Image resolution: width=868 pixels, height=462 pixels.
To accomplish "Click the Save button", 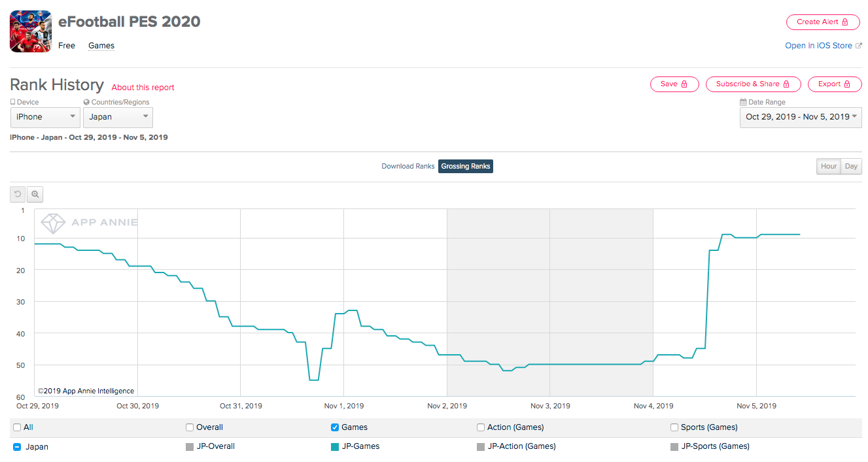I will tap(674, 84).
